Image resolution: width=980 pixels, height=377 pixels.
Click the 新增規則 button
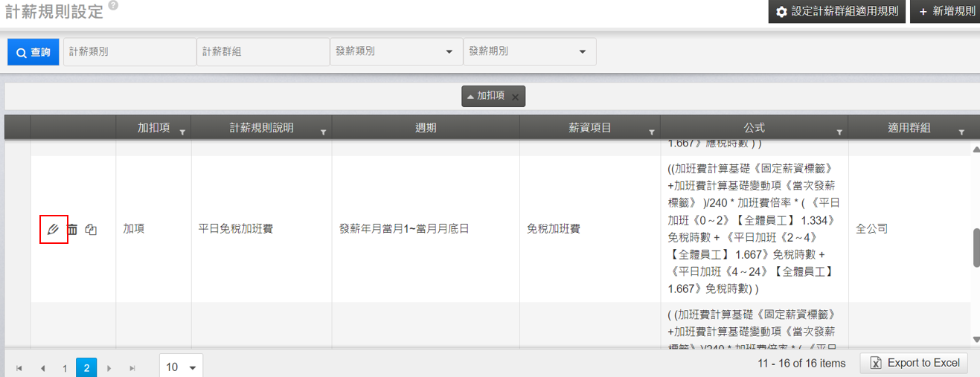944,12
